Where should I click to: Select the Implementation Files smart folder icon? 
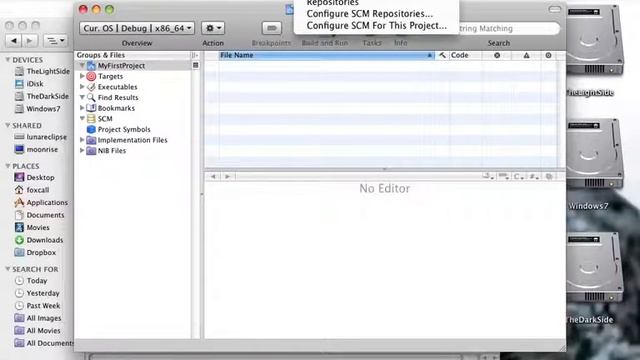[91, 140]
